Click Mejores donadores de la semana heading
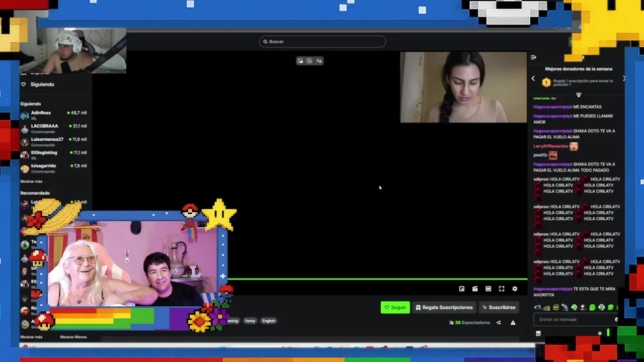The height and width of the screenshot is (362, 644). [579, 69]
